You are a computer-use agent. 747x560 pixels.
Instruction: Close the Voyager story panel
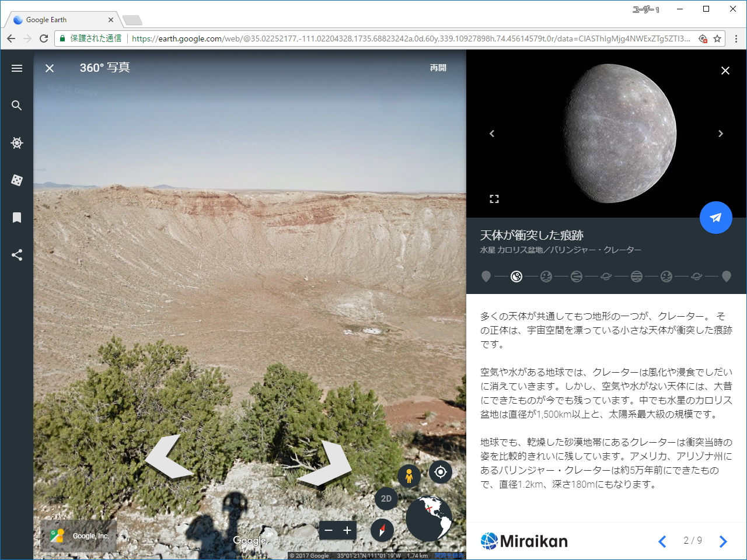point(725,71)
